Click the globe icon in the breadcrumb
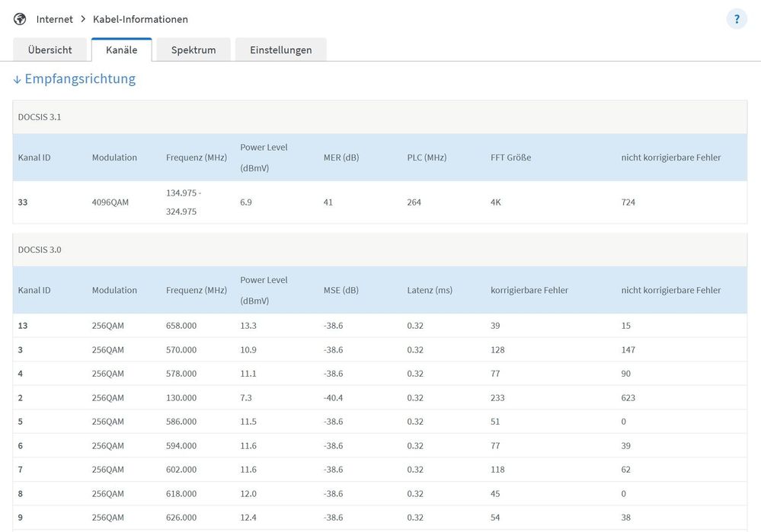The width and height of the screenshot is (761, 532). [19, 18]
